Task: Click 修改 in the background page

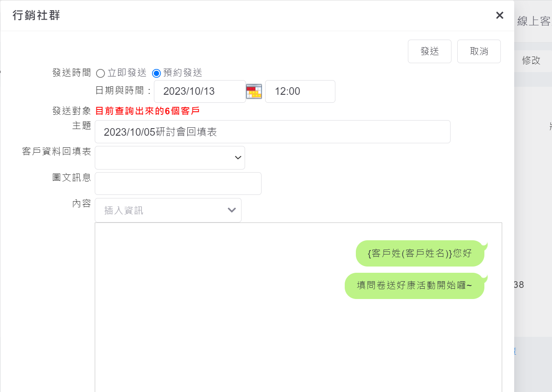Action: point(531,61)
